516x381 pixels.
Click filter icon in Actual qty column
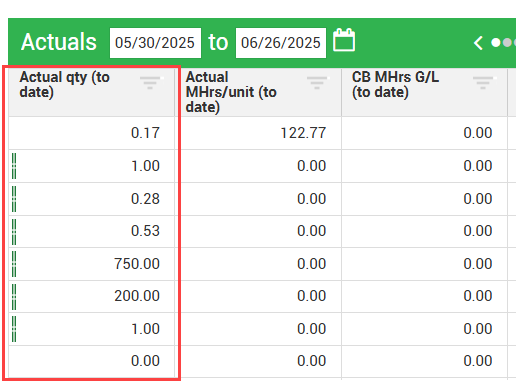[150, 83]
